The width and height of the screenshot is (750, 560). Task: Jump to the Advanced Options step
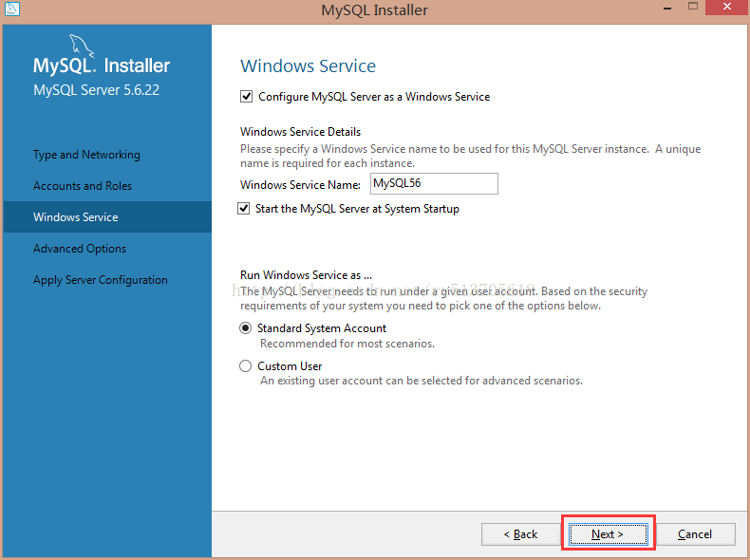(x=80, y=249)
